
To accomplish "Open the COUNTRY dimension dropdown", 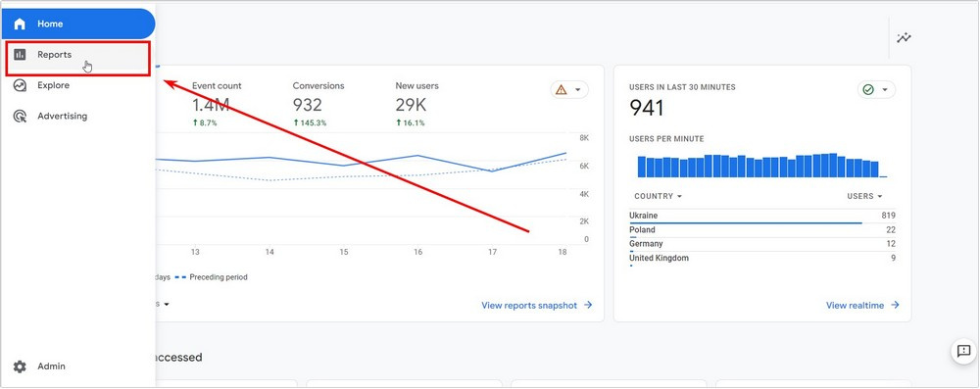I will pyautogui.click(x=659, y=196).
